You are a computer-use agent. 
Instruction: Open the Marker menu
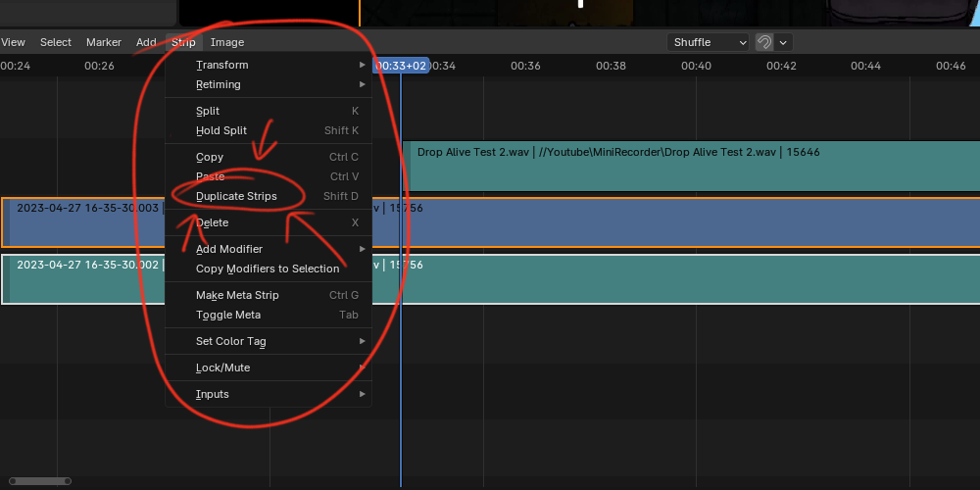(104, 42)
